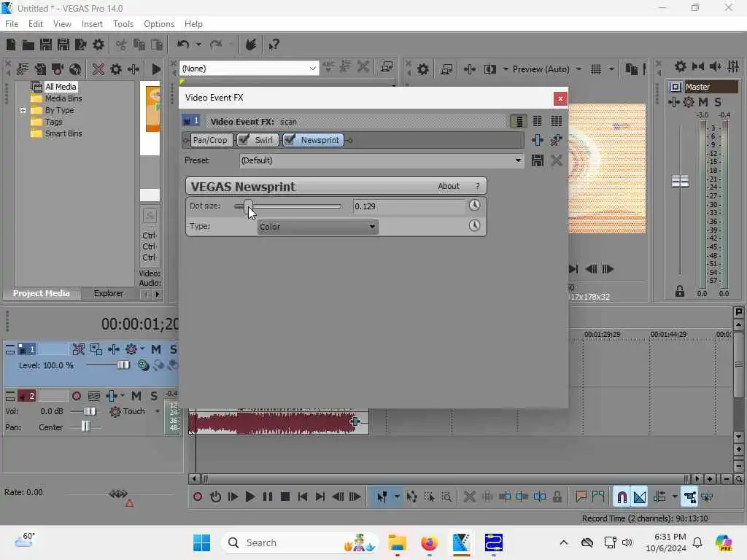The width and height of the screenshot is (747, 560).
Task: Click the Windows taskbar Search box
Action: click(299, 542)
